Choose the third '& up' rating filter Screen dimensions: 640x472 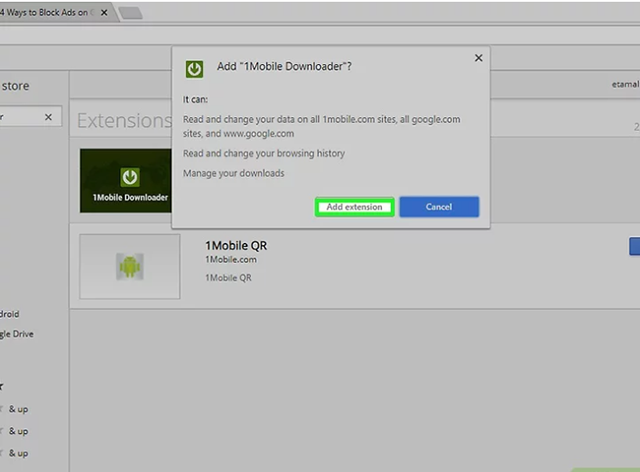(18, 453)
